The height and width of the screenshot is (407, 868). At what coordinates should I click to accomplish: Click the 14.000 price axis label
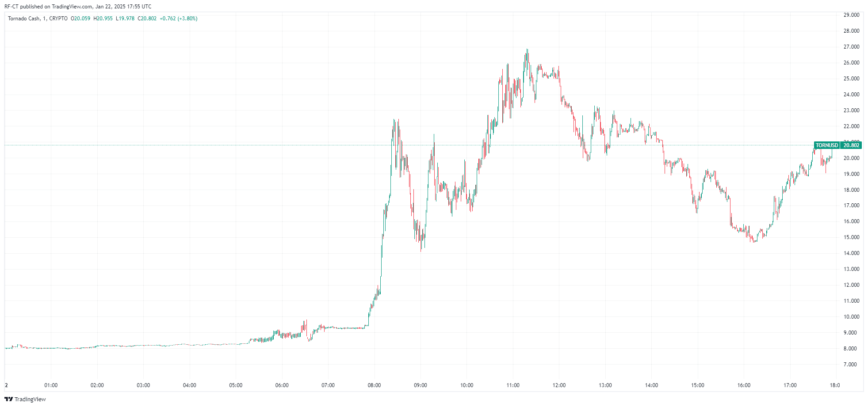point(851,253)
